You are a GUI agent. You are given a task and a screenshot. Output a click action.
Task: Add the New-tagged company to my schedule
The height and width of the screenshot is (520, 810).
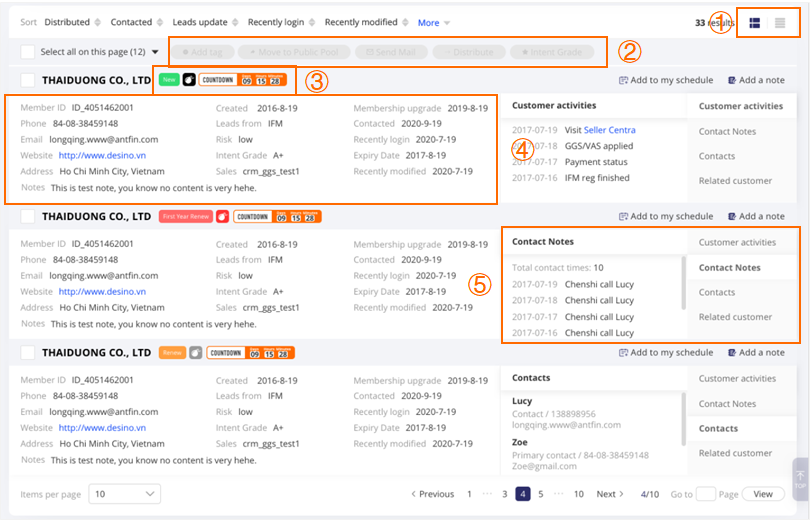tap(666, 80)
